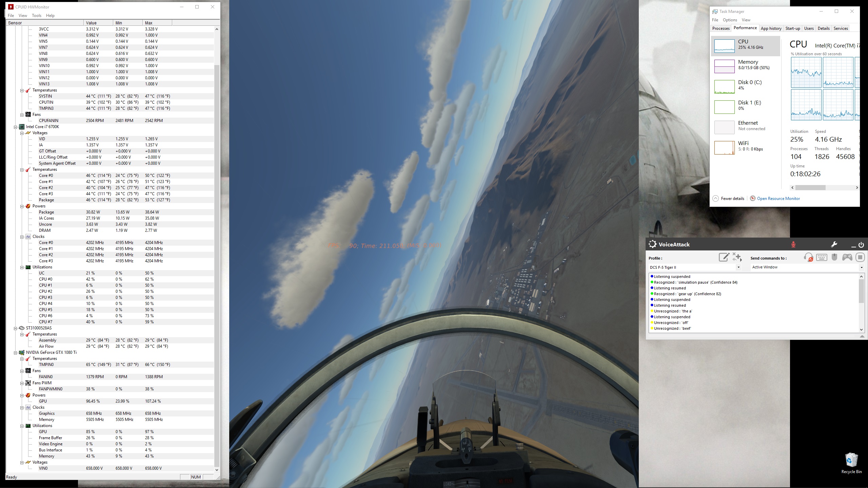The height and width of the screenshot is (488, 868).
Task: Click the HWMonitor vertical scrollbar thumb
Action: [x=217, y=265]
